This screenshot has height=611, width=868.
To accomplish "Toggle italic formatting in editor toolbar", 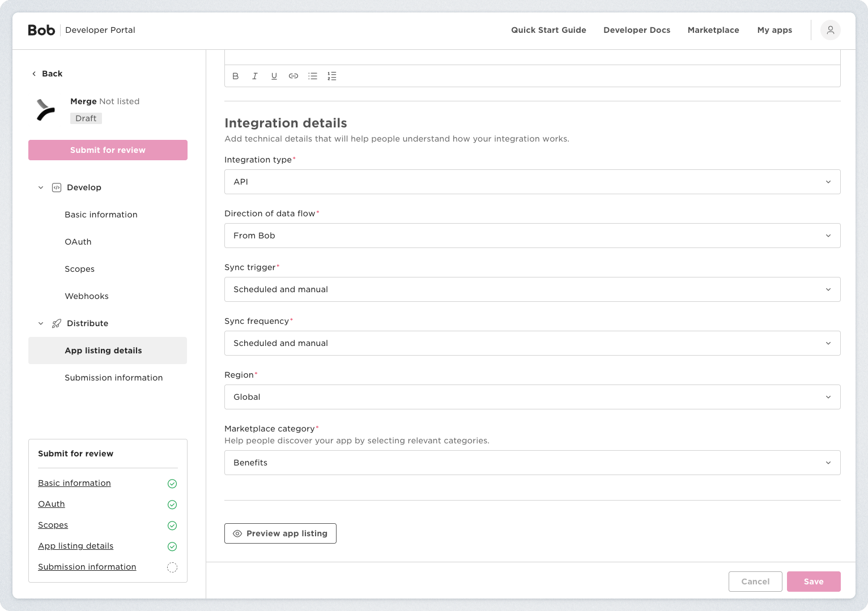I will pyautogui.click(x=255, y=76).
